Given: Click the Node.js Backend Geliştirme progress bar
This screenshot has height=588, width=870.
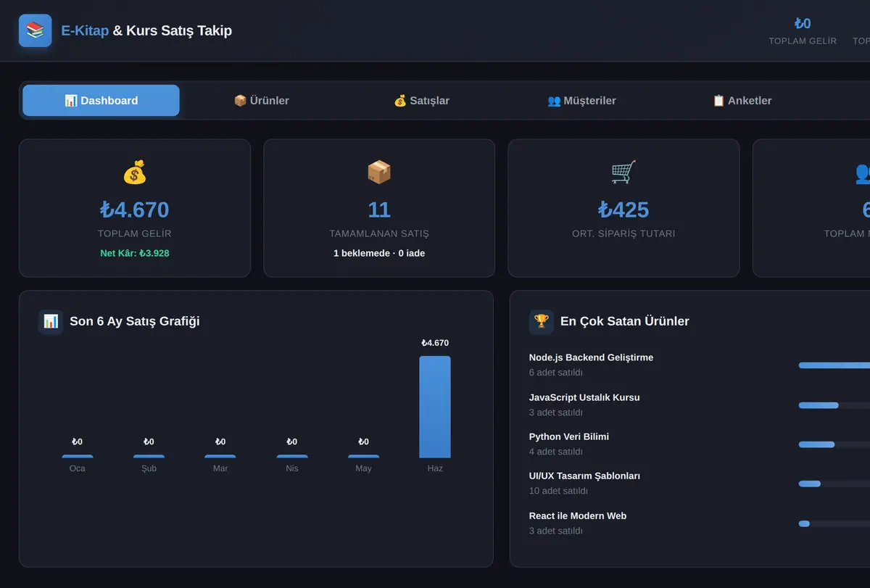Looking at the screenshot, I should (x=834, y=365).
